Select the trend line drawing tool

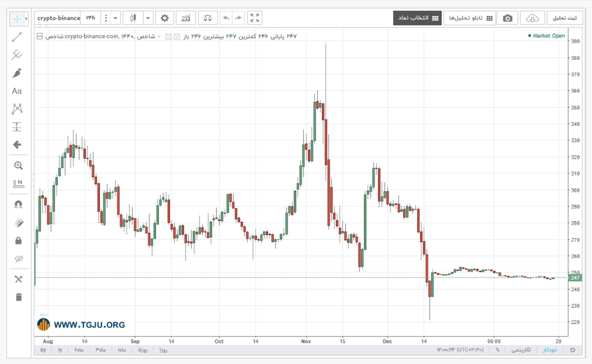pos(17,37)
